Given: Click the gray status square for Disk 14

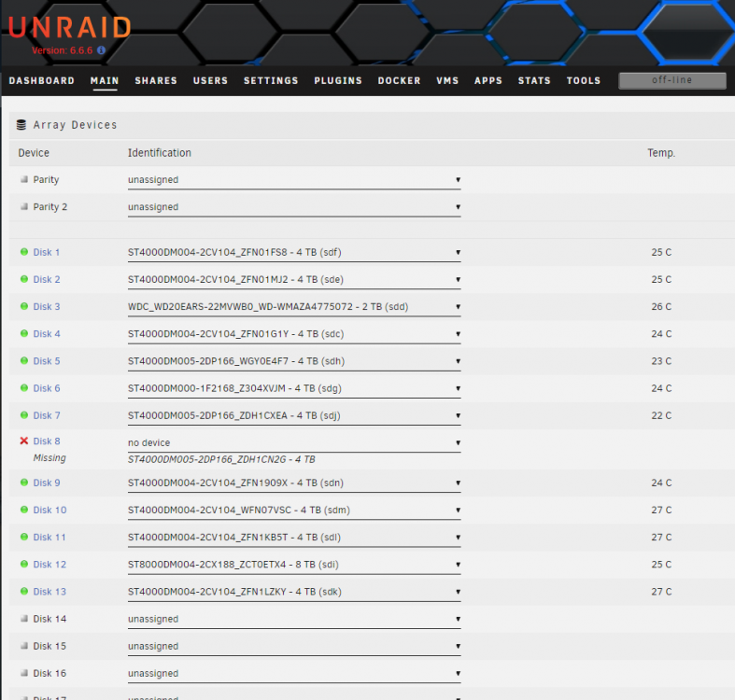Looking at the screenshot, I should (24, 619).
